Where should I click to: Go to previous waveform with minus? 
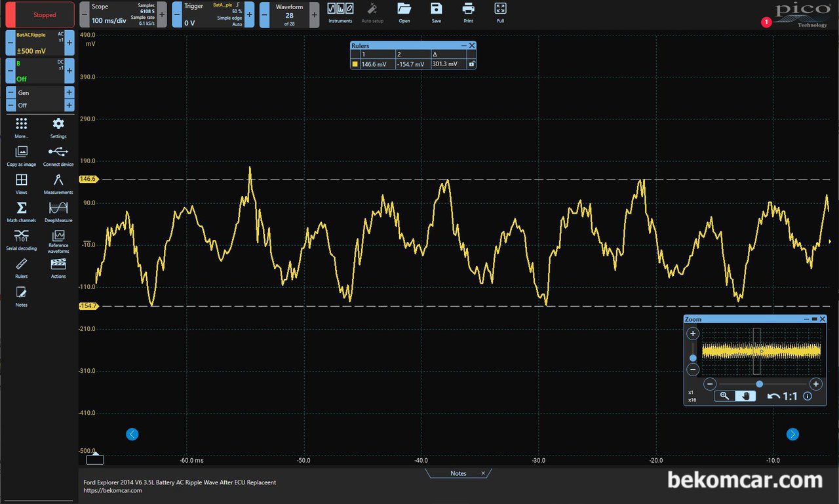click(x=265, y=14)
